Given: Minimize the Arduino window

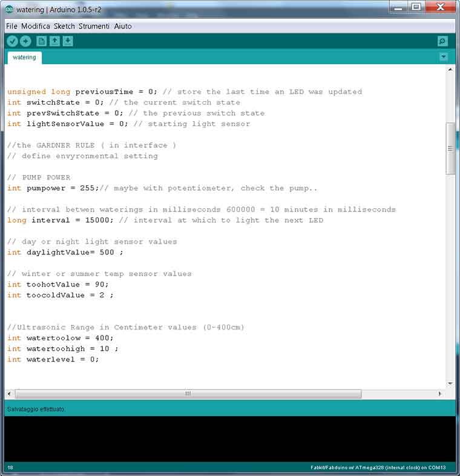Looking at the screenshot, I should pos(398,7).
